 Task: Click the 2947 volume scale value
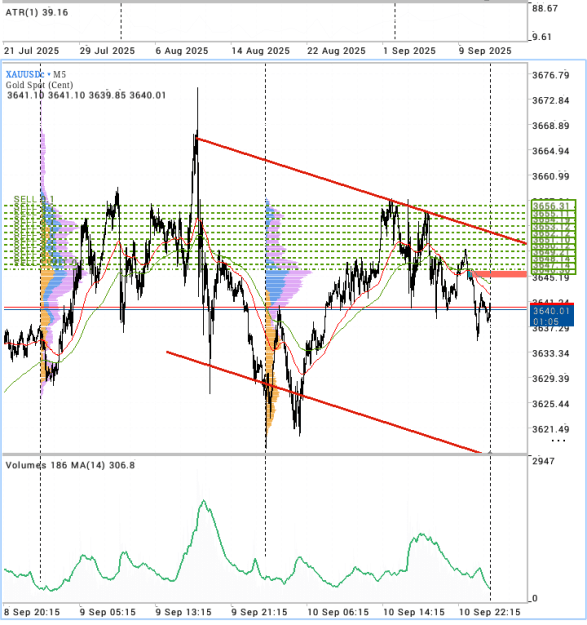click(x=543, y=461)
